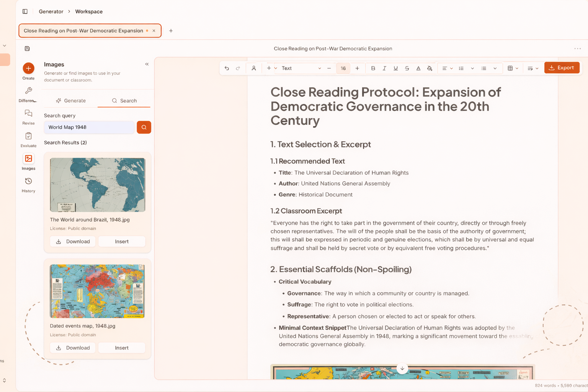The image size is (588, 392).
Task: Expand the table options chevron
Action: click(517, 68)
